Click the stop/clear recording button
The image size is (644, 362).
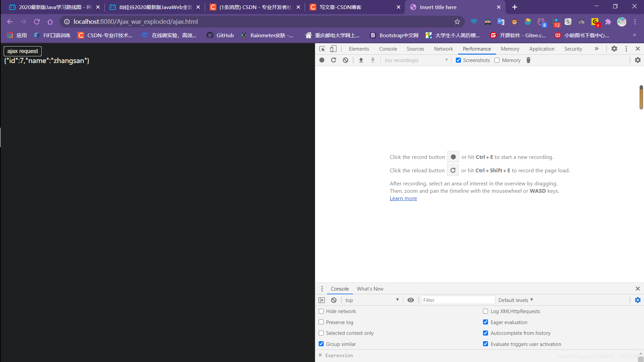[x=346, y=60]
